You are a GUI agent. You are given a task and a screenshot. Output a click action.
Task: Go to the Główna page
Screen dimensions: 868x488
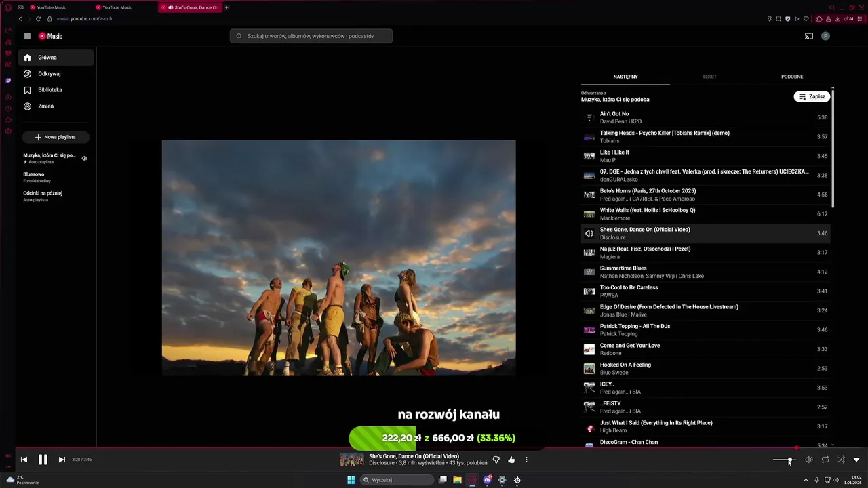point(57,58)
